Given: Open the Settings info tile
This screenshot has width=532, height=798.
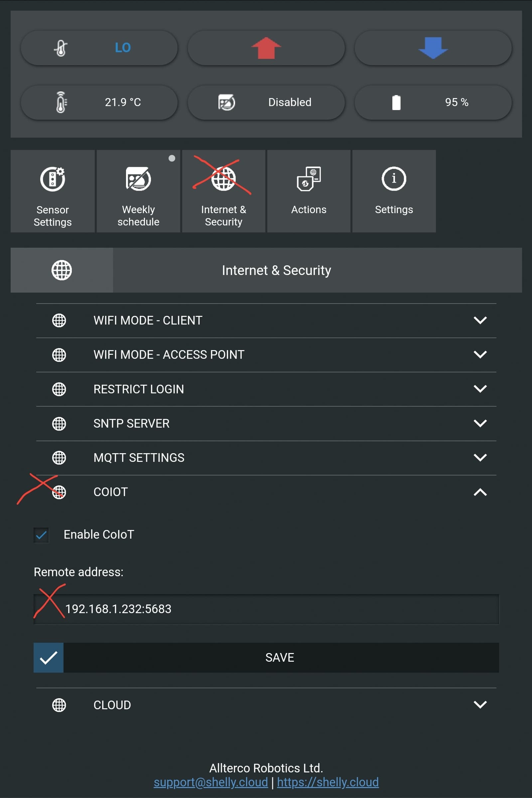Looking at the screenshot, I should [x=394, y=191].
